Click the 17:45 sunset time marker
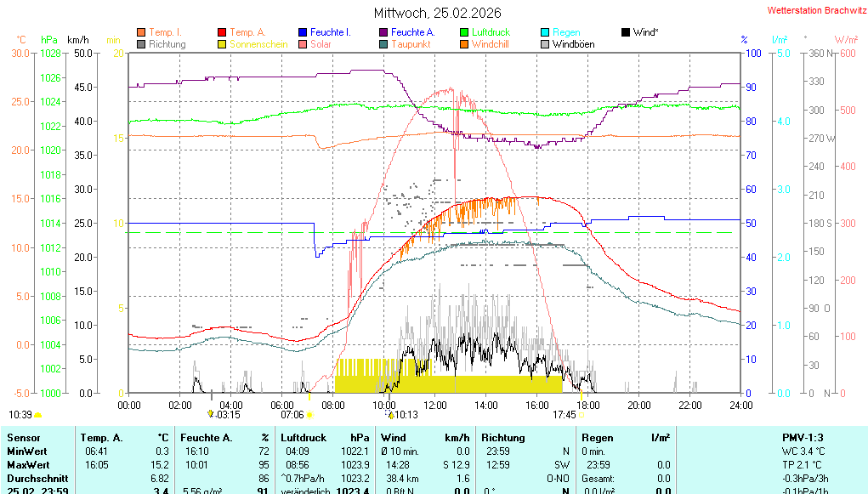Screen dimensions: 868x494 pyautogui.click(x=564, y=415)
